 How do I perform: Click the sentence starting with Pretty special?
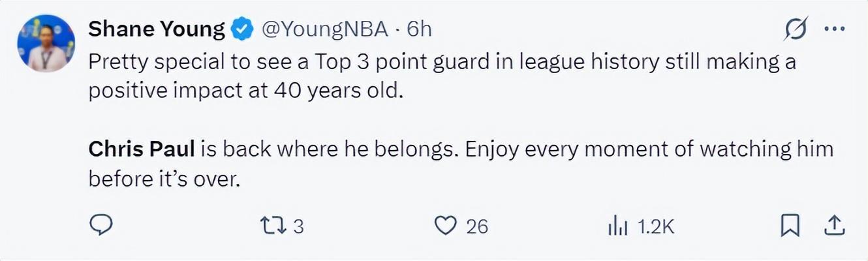coord(441,63)
